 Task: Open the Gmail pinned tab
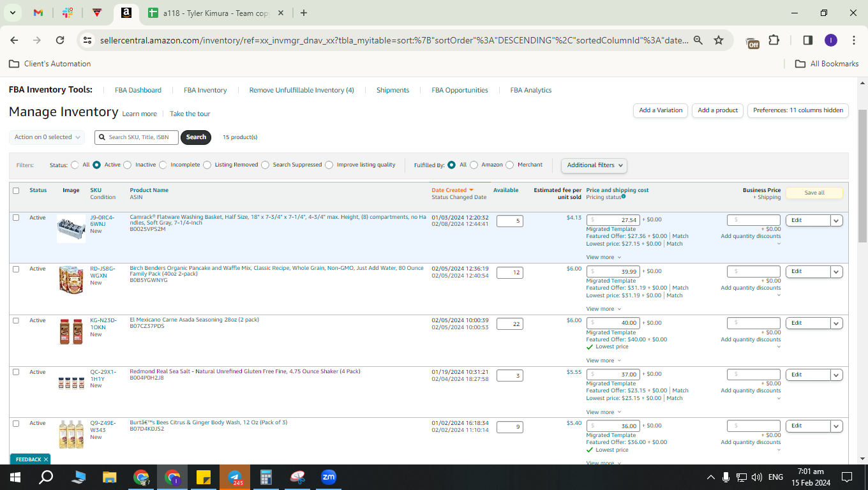click(38, 13)
